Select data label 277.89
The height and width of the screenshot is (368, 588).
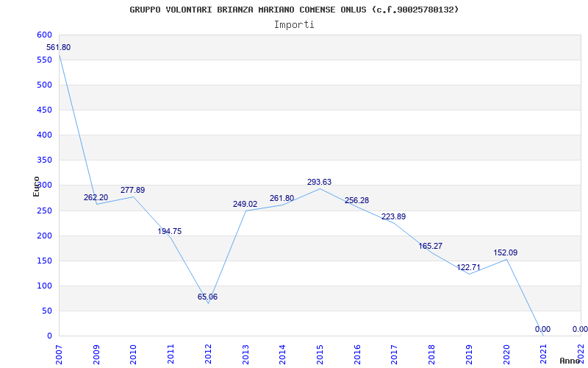click(x=132, y=190)
